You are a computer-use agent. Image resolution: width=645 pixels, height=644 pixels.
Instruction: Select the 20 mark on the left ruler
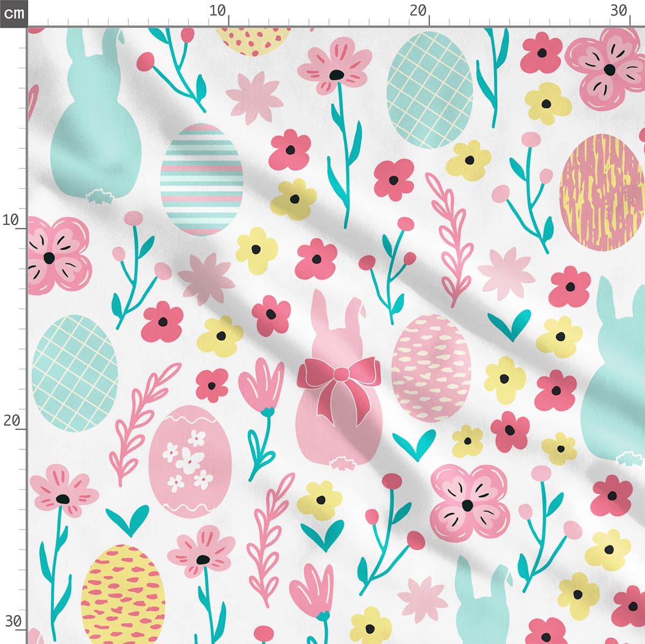11,420
